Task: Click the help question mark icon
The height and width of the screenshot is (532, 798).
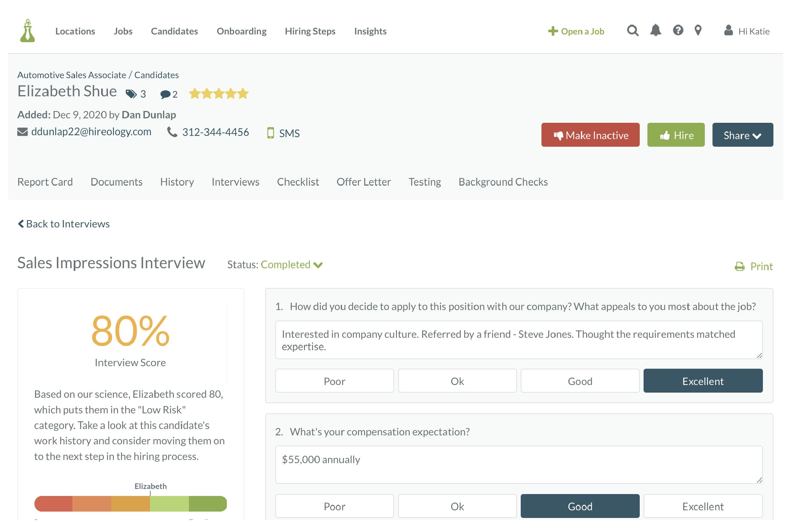Action: [678, 31]
